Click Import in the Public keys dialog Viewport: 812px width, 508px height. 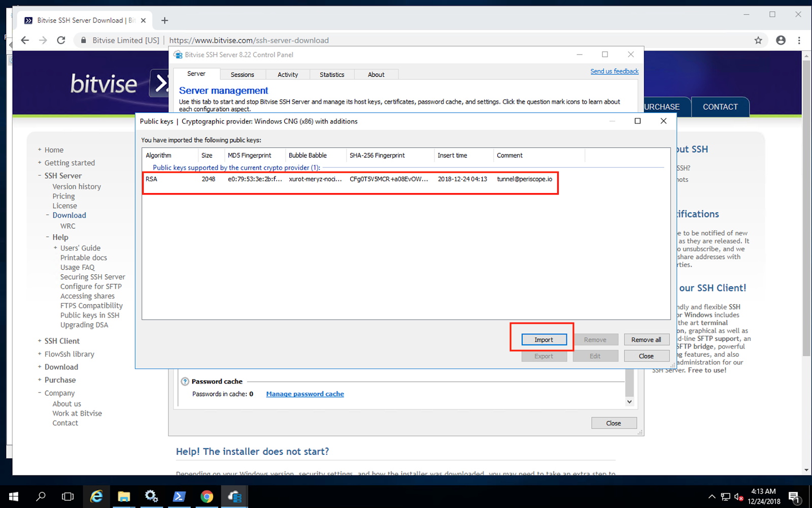(544, 340)
